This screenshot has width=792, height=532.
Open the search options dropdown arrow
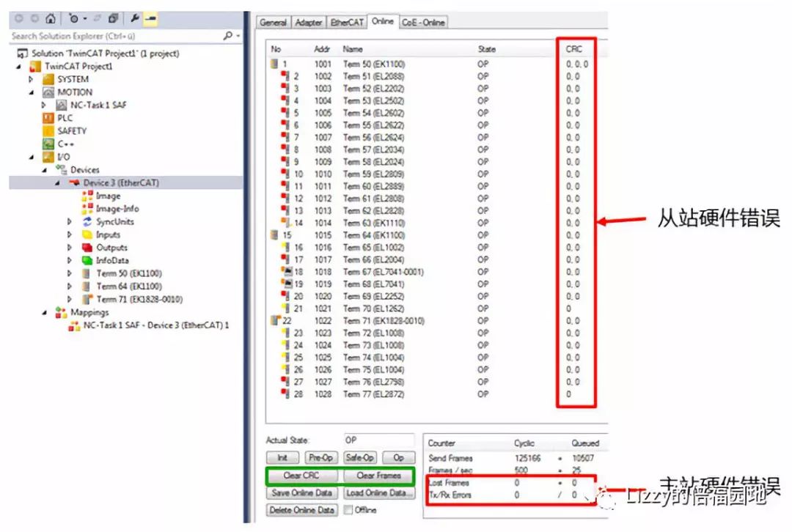point(238,37)
